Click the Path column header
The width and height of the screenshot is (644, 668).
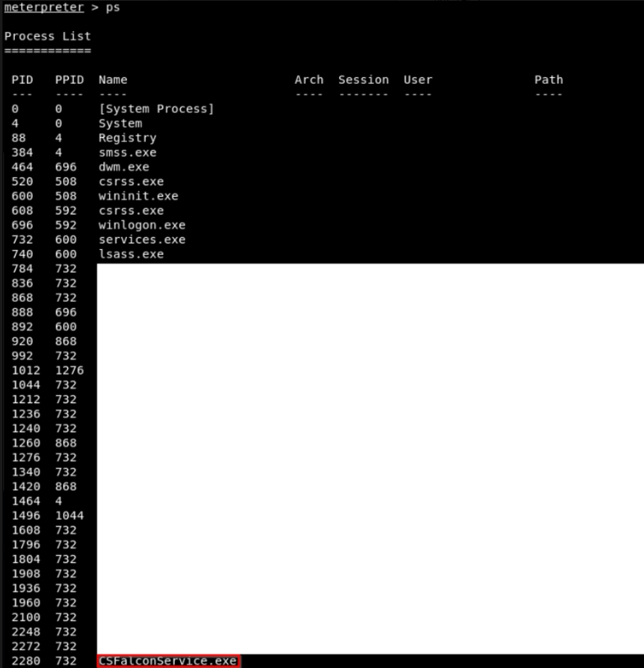point(548,80)
